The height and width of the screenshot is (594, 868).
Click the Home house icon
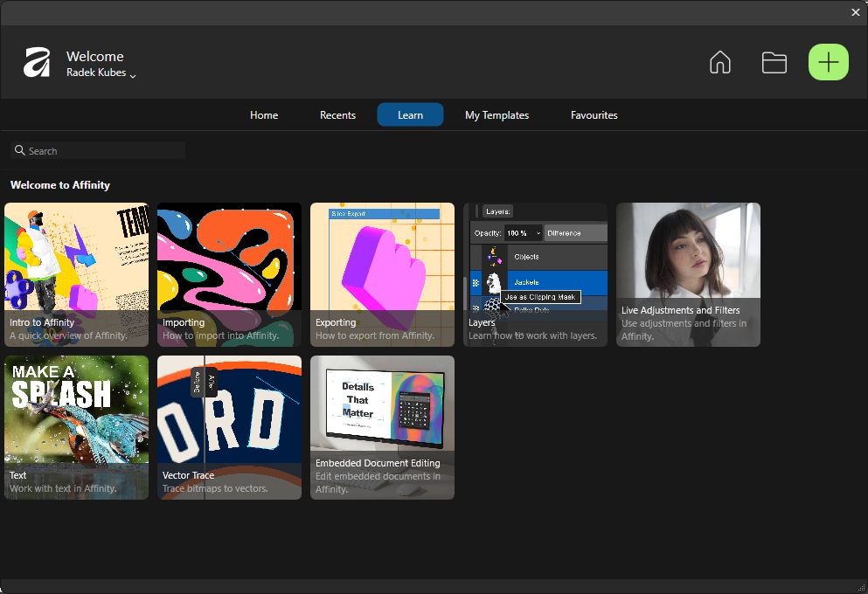[x=719, y=63]
